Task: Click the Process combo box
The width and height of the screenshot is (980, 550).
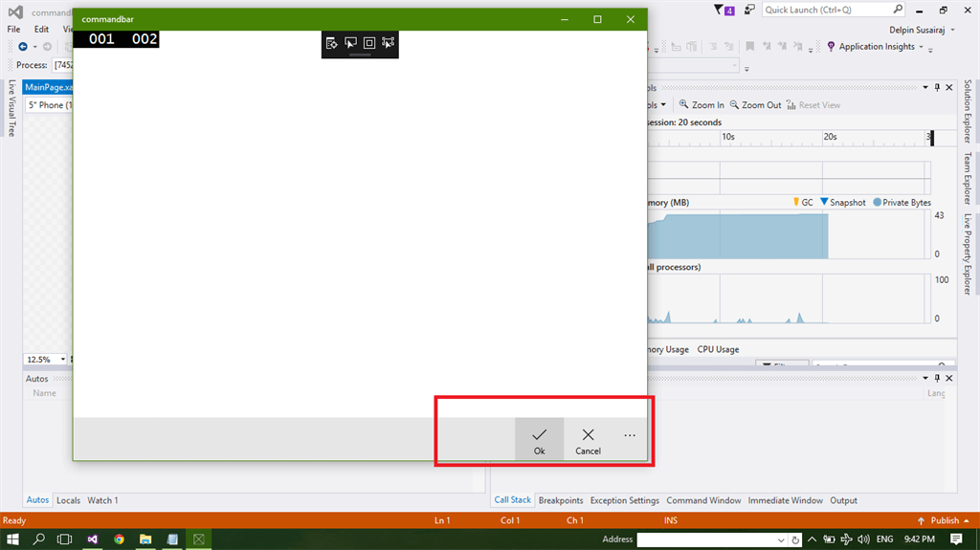Action: click(63, 65)
